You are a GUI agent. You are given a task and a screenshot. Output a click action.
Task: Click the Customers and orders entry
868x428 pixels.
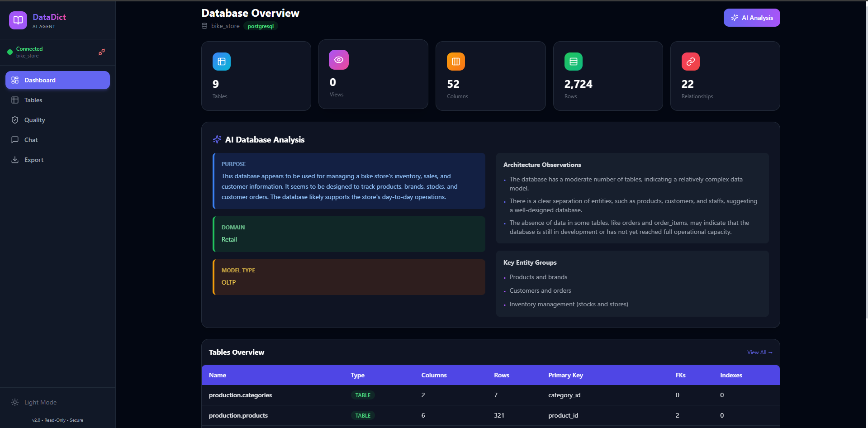(x=540, y=290)
